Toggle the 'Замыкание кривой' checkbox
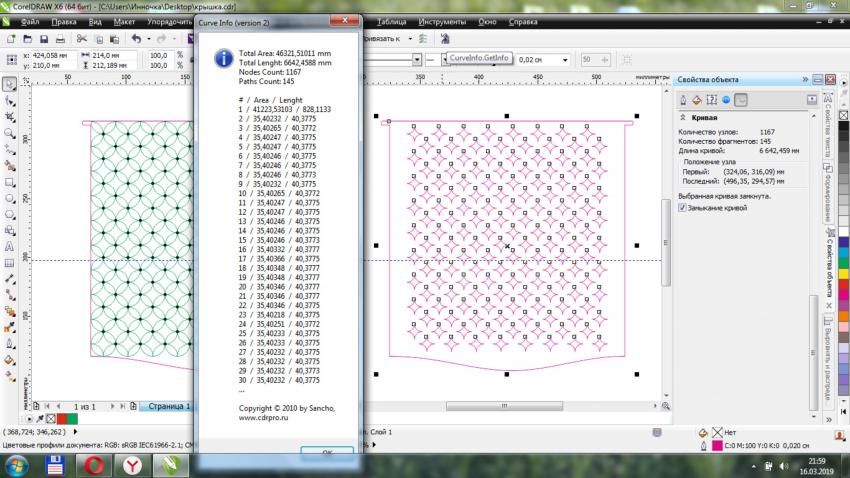The image size is (850, 478). pos(684,208)
